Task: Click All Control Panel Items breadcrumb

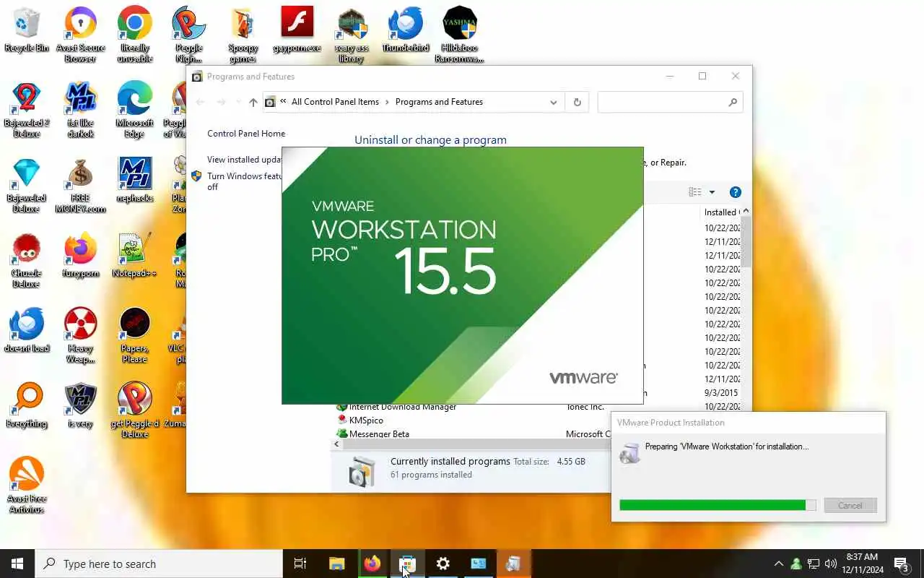Action: 335,102
